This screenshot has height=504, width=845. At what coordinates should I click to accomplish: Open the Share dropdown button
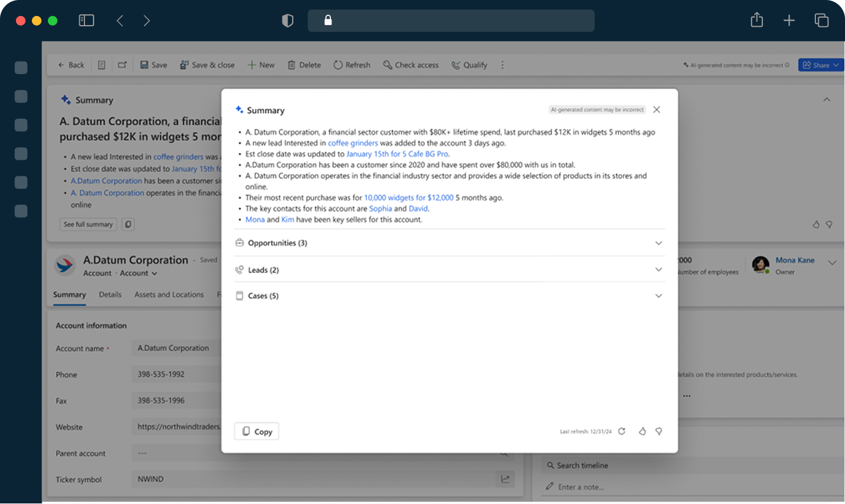820,65
